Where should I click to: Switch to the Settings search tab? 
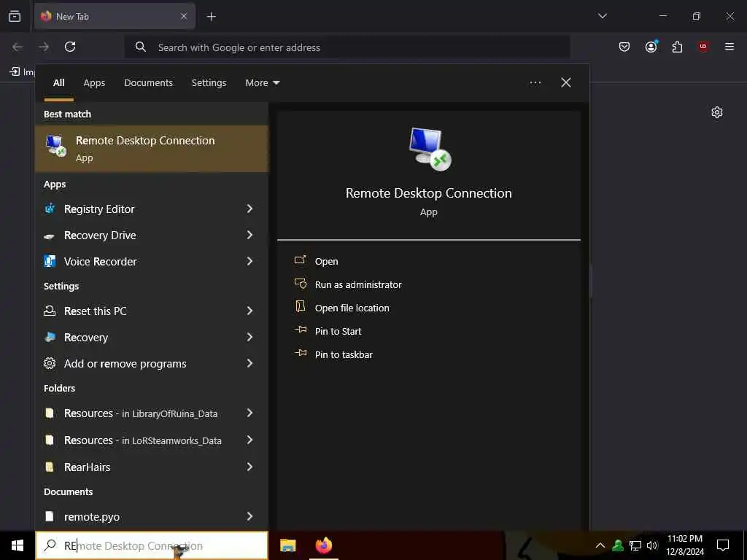point(209,83)
